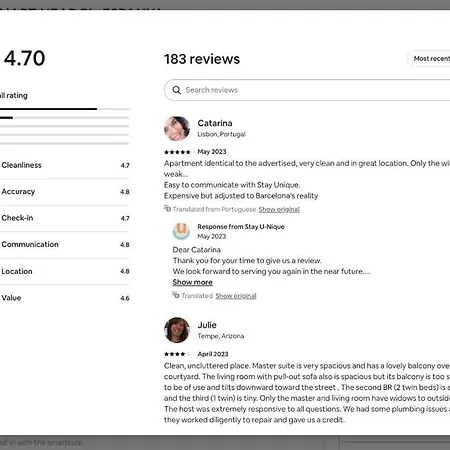Click the 5-star overall rating bar

pyautogui.click(x=65, y=109)
